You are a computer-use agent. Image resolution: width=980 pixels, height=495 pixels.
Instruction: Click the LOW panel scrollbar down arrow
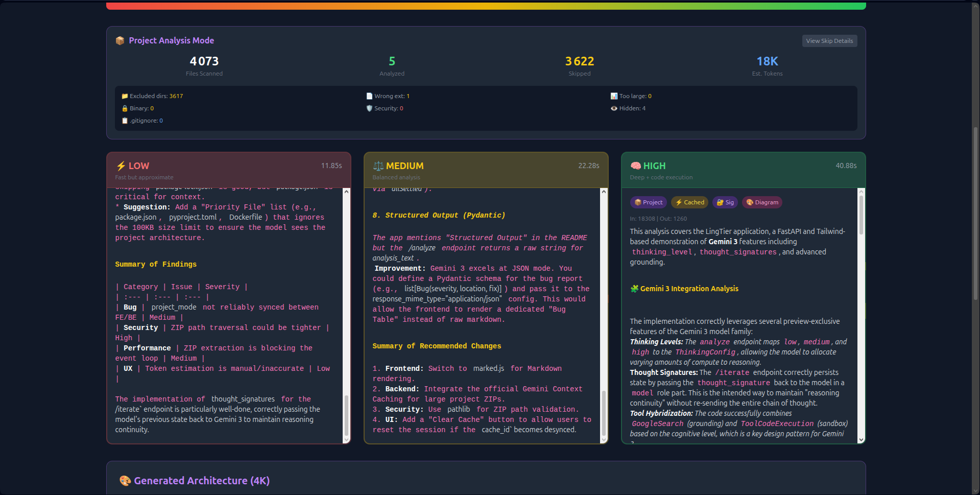click(347, 439)
